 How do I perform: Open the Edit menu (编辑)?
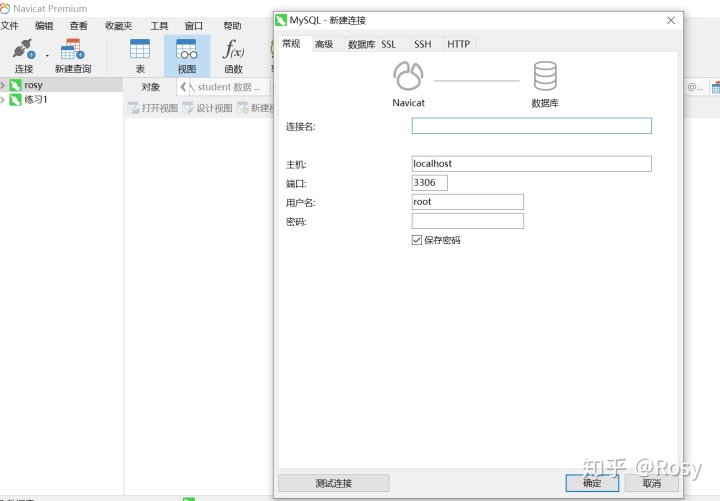coord(44,26)
